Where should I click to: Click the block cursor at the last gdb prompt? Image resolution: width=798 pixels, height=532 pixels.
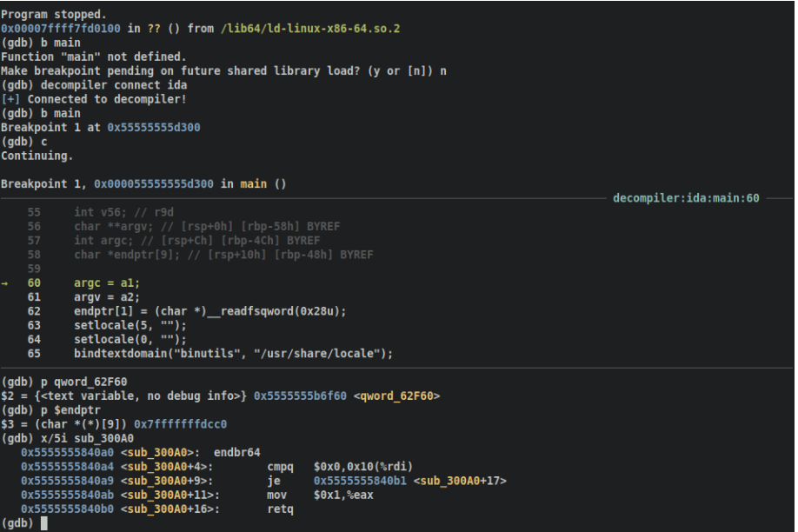coord(44,523)
